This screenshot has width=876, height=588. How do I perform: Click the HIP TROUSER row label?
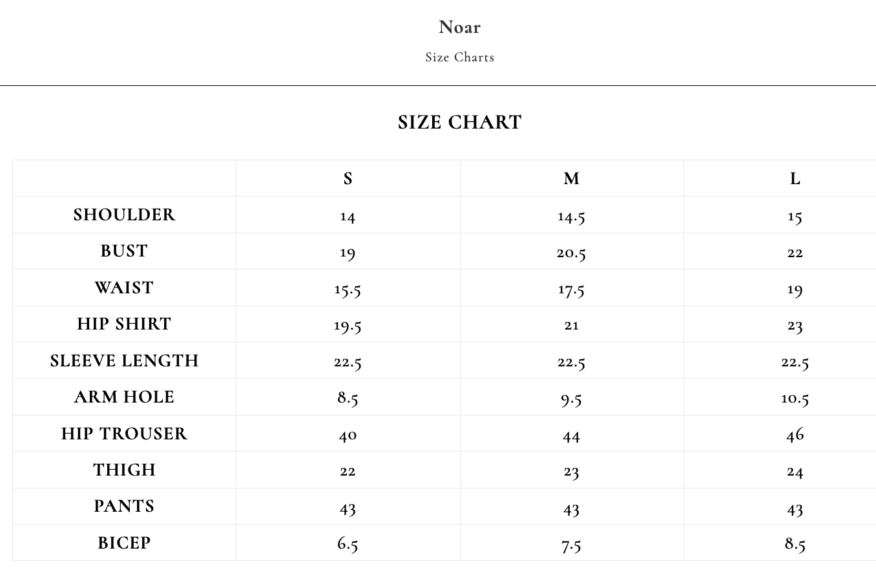point(124,434)
